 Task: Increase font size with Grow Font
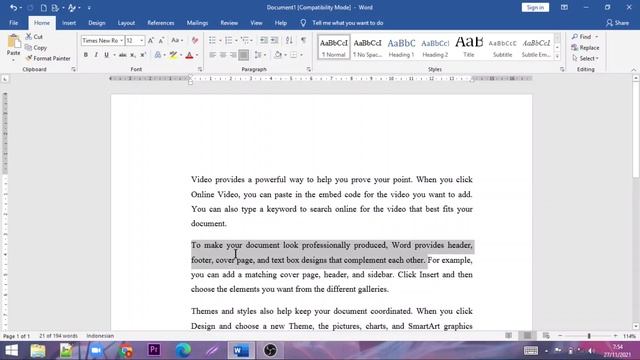[x=151, y=40]
